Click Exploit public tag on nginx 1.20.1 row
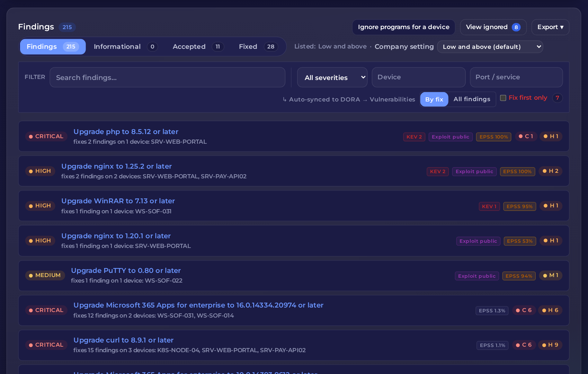Screen dimensions: 588x374 pos(478,241)
